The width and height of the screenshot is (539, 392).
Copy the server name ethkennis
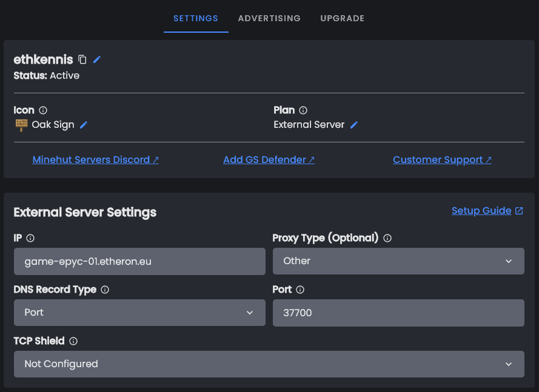pos(83,59)
